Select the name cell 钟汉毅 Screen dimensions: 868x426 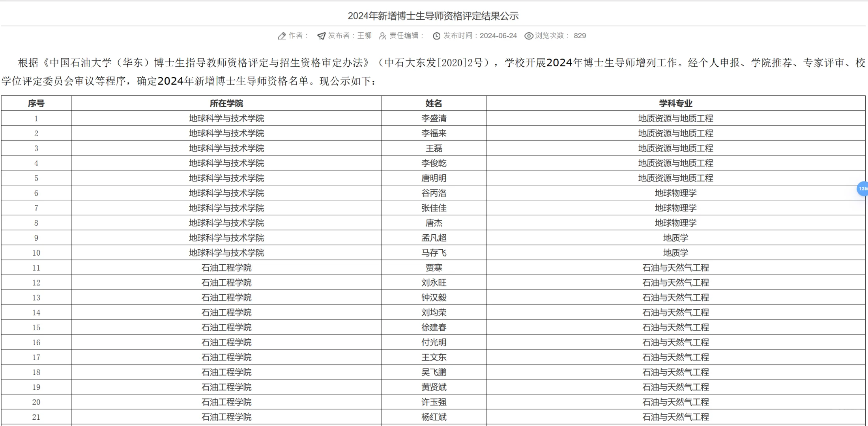click(434, 298)
